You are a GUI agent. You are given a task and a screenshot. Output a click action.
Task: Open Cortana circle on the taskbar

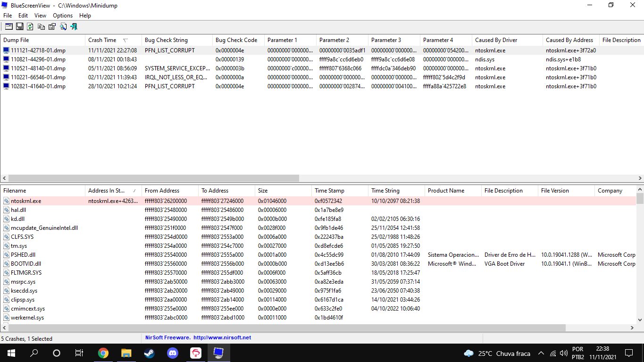[57, 353]
